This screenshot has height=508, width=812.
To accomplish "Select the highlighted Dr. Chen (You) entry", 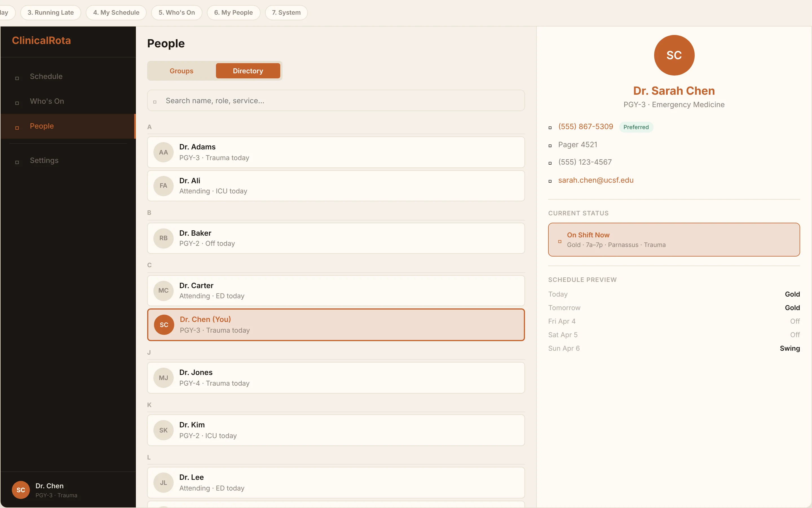I will pos(336,324).
